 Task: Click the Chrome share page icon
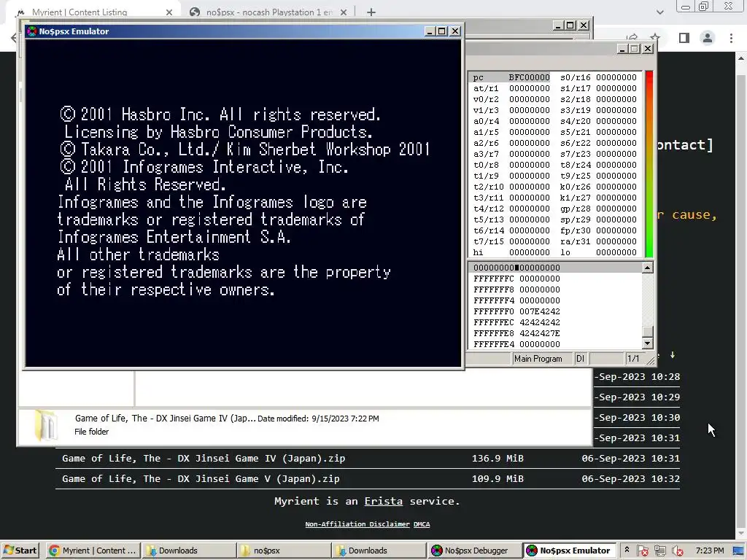click(x=632, y=38)
